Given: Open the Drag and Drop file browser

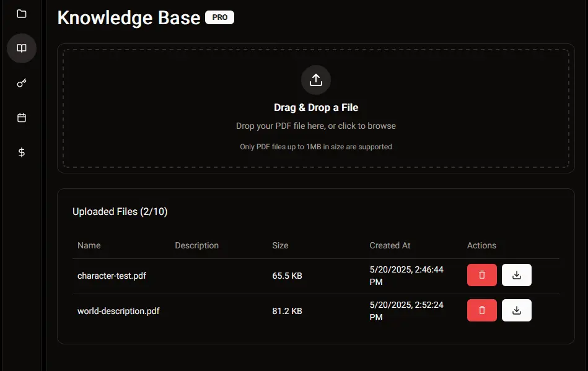Looking at the screenshot, I should tap(316, 108).
